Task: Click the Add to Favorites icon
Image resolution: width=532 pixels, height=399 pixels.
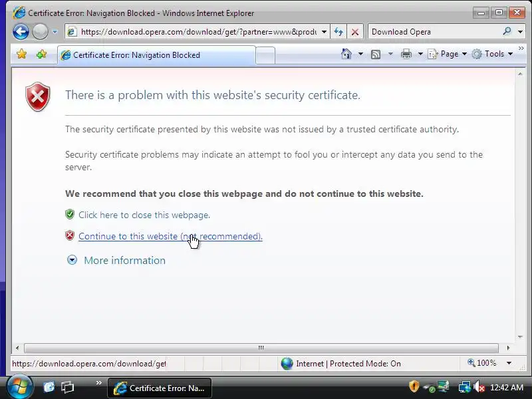Action: (41, 54)
